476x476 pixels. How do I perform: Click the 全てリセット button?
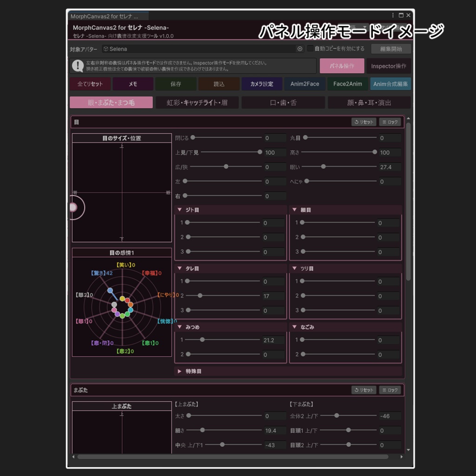tap(90, 84)
